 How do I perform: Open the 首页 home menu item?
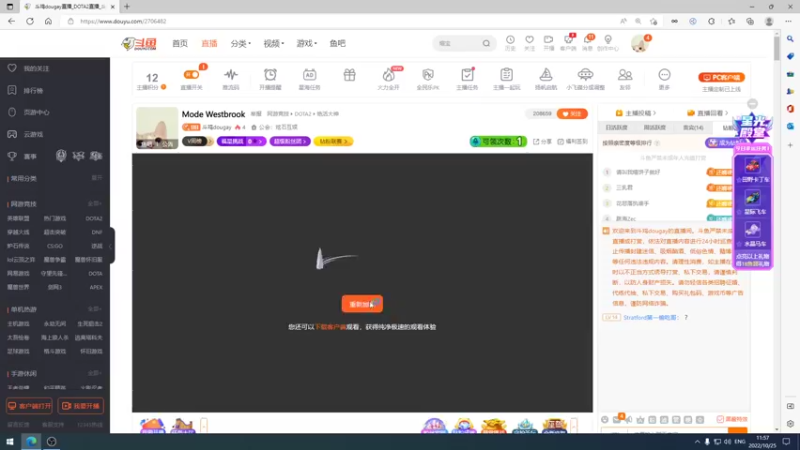180,43
